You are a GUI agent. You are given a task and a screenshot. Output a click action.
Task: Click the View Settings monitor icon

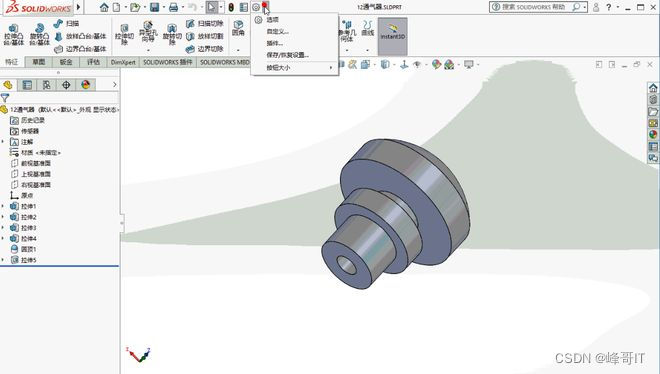468,64
